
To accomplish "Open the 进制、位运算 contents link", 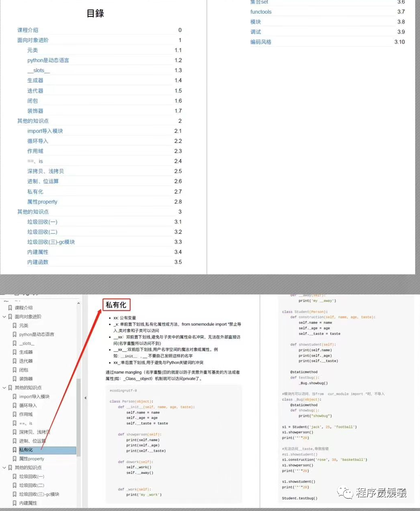I will (x=43, y=181).
